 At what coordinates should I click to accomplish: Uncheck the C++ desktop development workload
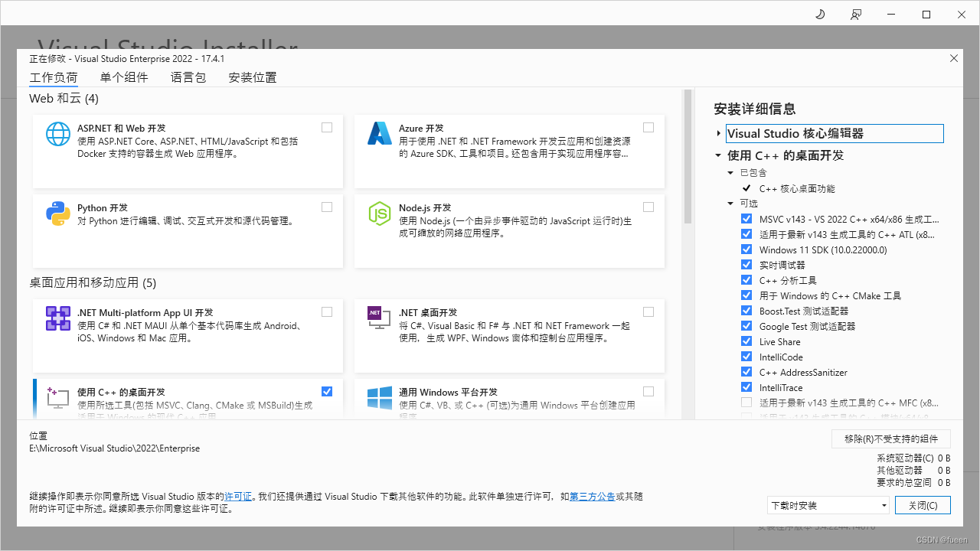pyautogui.click(x=327, y=392)
